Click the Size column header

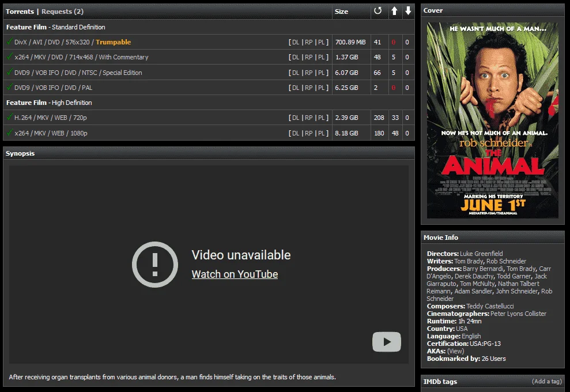point(341,12)
